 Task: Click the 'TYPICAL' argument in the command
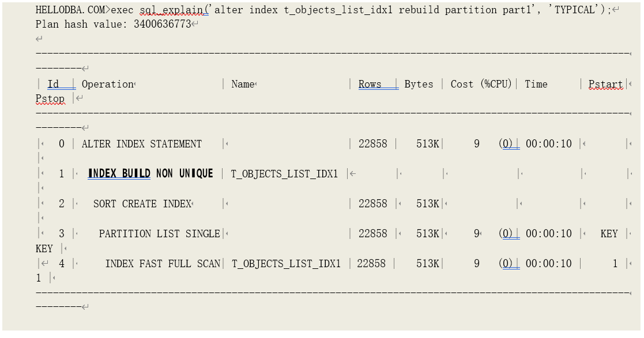coord(577,10)
